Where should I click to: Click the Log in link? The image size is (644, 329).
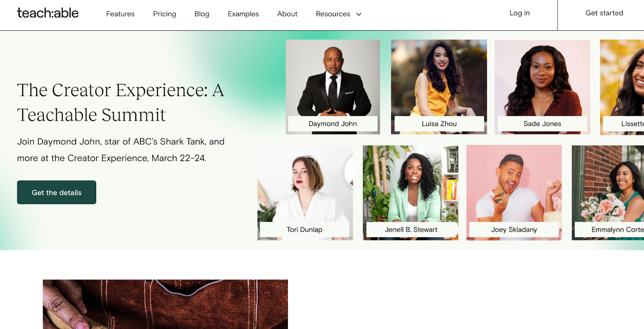pos(519,13)
